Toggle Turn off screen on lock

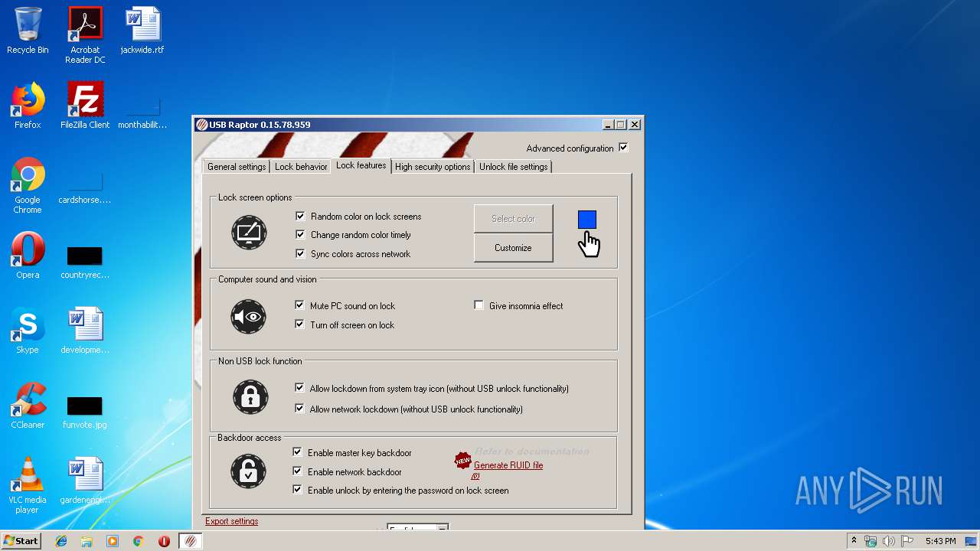click(299, 324)
